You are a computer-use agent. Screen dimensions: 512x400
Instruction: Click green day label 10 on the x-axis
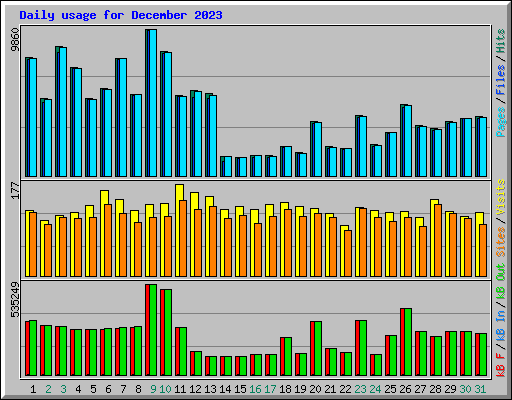(165, 389)
